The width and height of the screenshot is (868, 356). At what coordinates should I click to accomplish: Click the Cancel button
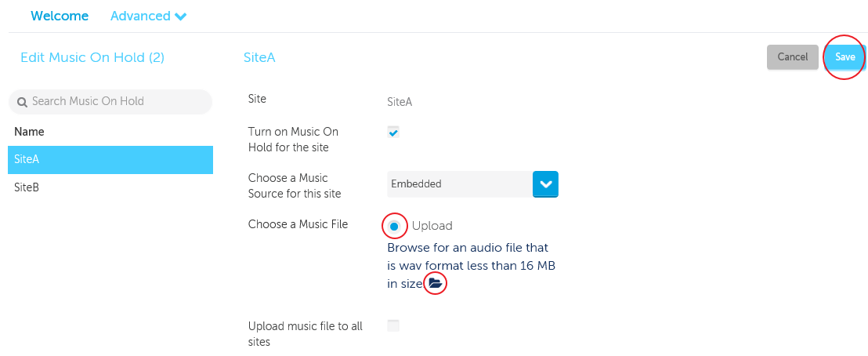point(793,57)
